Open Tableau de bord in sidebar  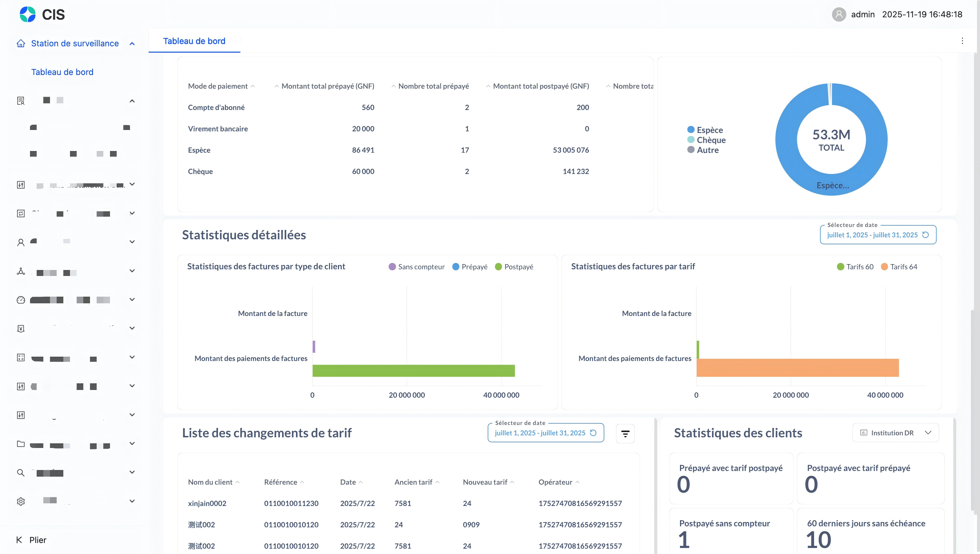coord(62,72)
